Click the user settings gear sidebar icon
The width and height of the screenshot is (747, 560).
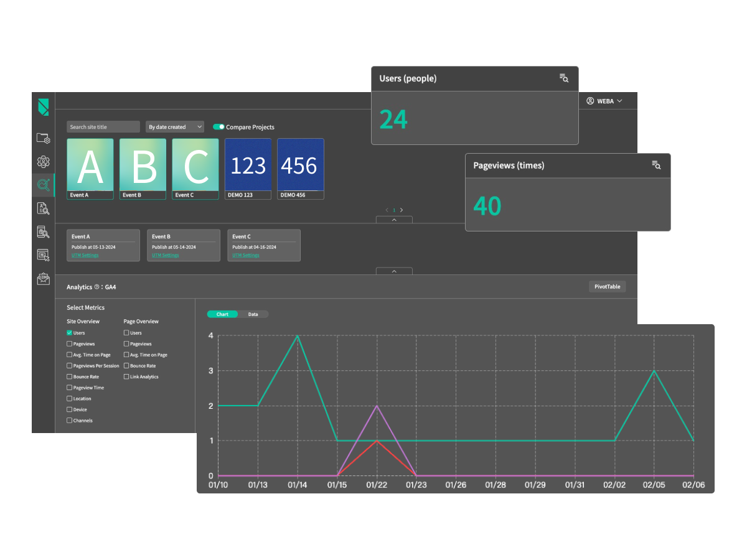coord(43,162)
